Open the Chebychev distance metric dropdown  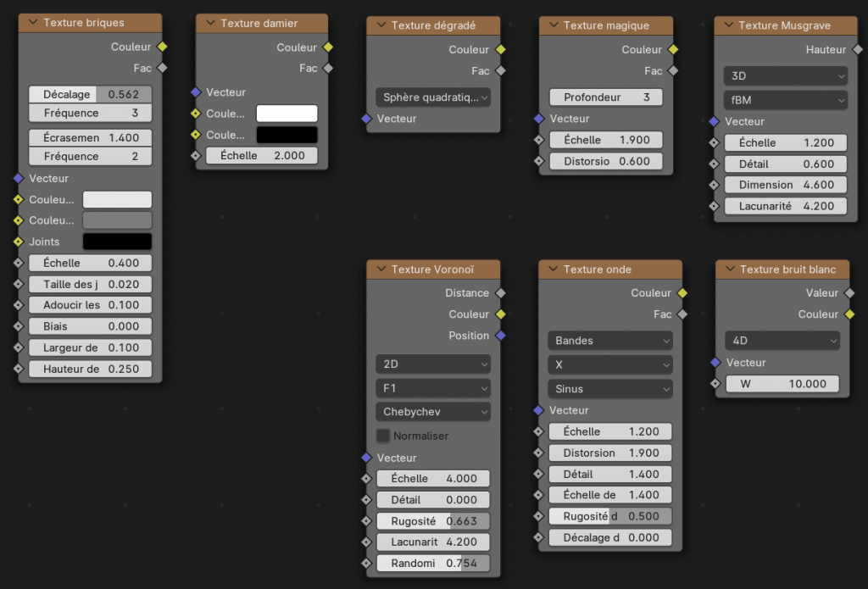click(x=432, y=412)
